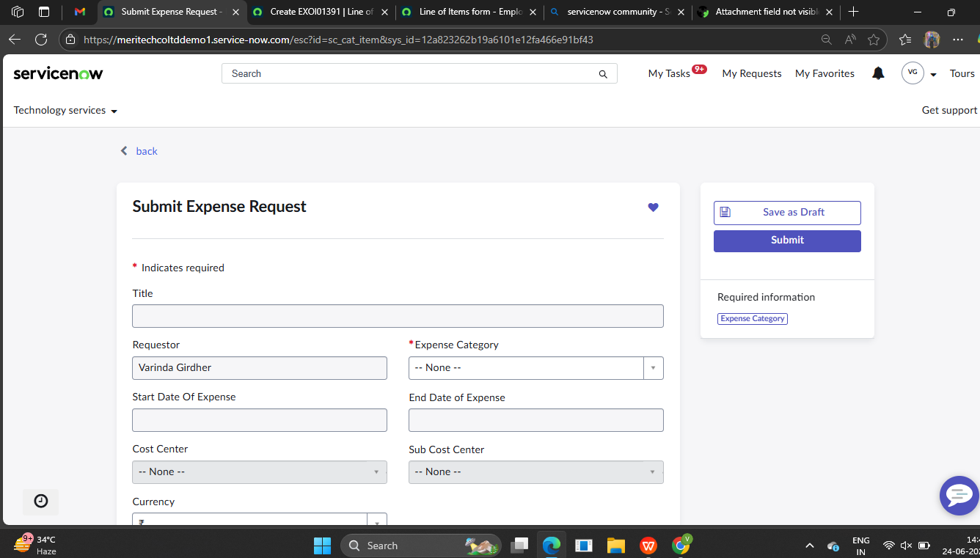Open Task View in taskbar
The width and height of the screenshot is (980, 558).
click(520, 545)
